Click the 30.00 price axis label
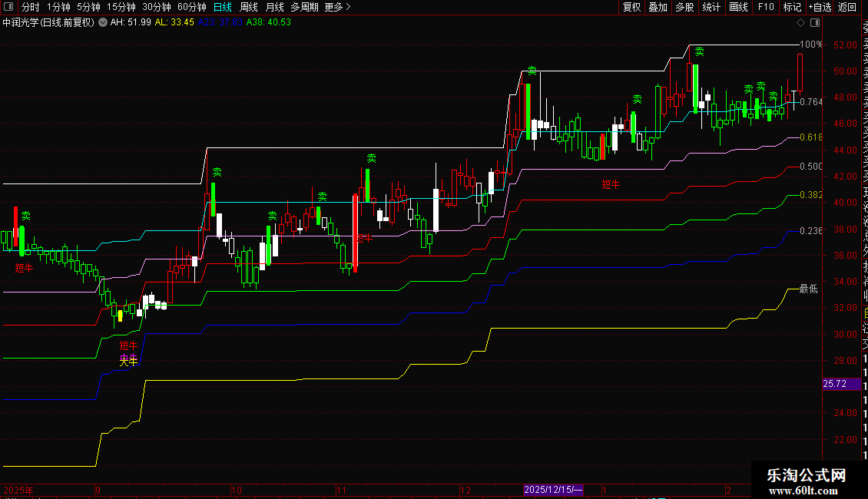The image size is (868, 499). (x=845, y=334)
